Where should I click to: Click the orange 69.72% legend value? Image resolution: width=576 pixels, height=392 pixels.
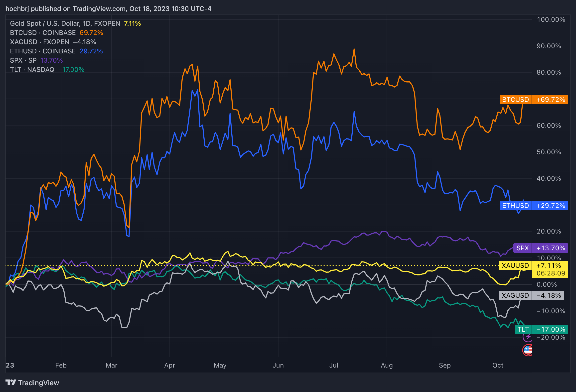tap(91, 33)
